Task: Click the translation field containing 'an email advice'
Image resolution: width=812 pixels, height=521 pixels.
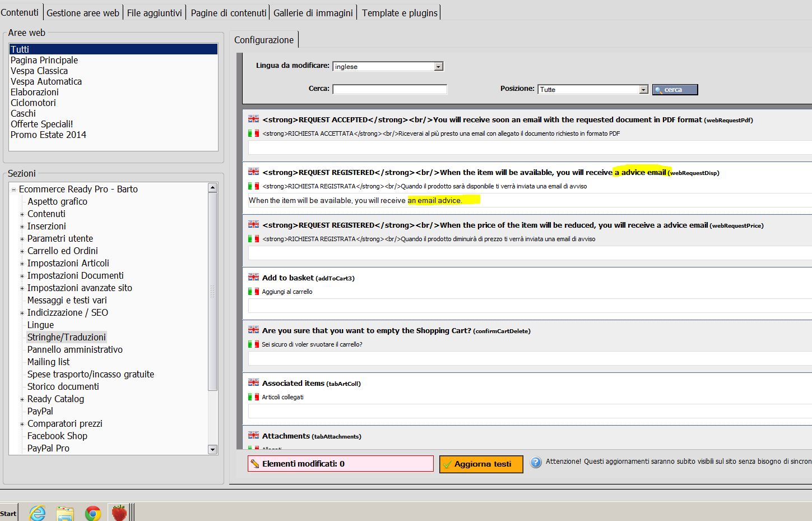Action: (530, 200)
